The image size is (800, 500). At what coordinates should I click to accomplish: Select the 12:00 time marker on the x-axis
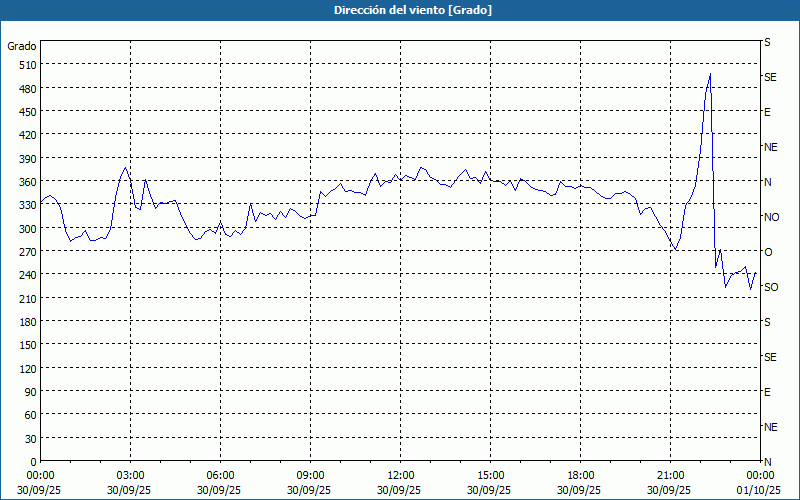tap(400, 475)
